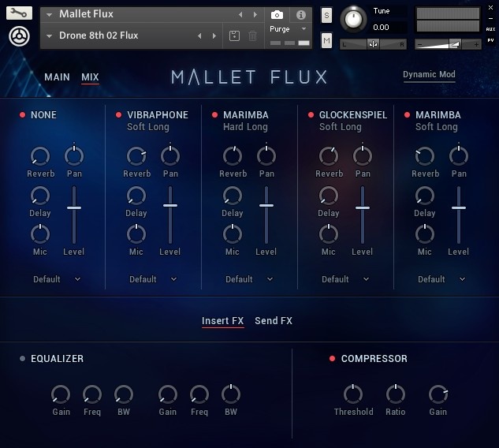Toggle the NONE channel power dot
This screenshot has width=499, height=448.
tap(22, 115)
